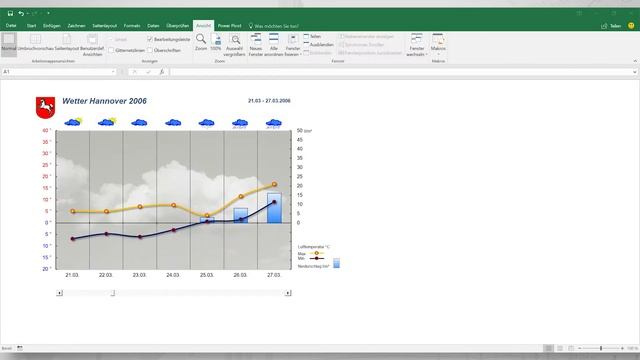Switch to the Zeichnen tab
The image size is (640, 360).
tap(76, 26)
